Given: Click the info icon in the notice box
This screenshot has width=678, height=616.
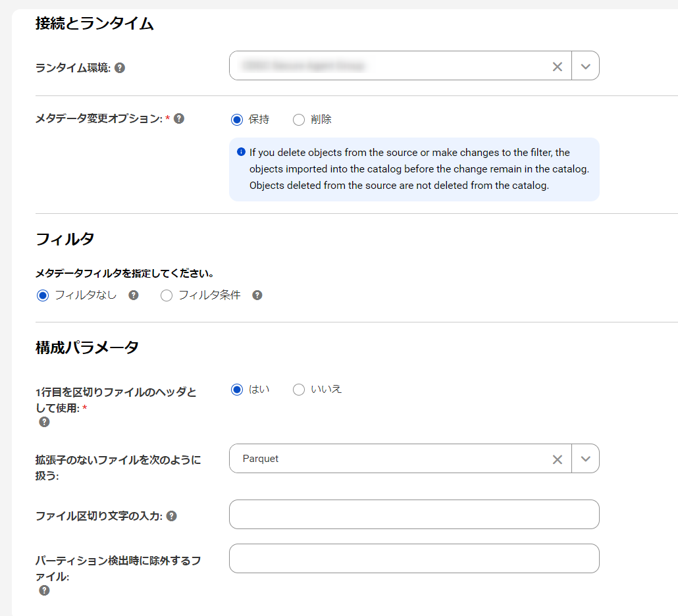Looking at the screenshot, I should [x=242, y=152].
